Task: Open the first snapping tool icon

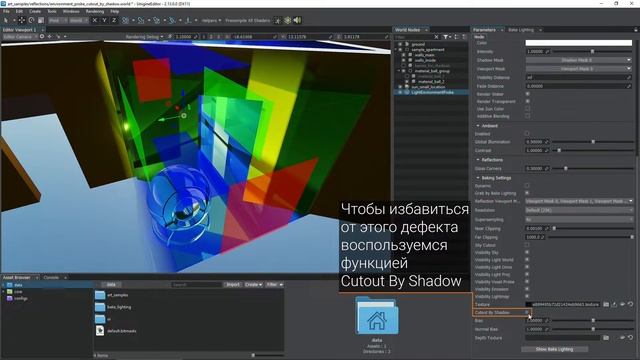Action: [125, 20]
